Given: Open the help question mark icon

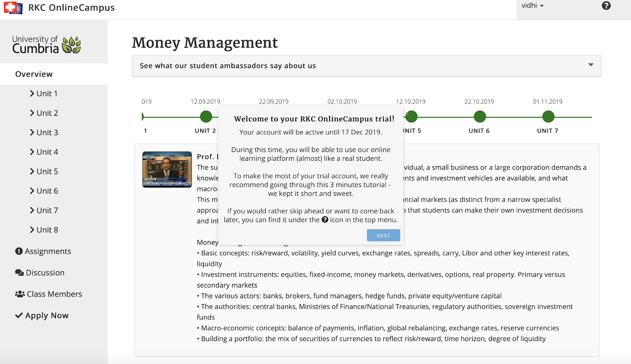Looking at the screenshot, I should [606, 6].
